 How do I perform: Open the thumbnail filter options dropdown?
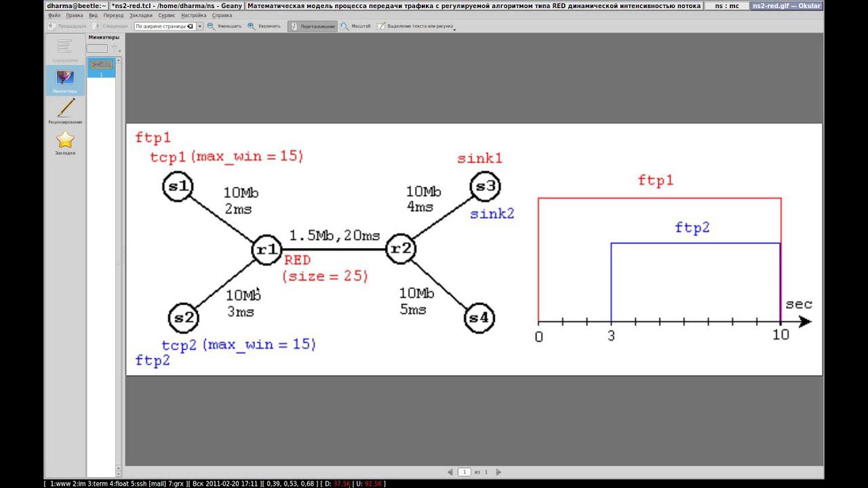click(x=115, y=49)
